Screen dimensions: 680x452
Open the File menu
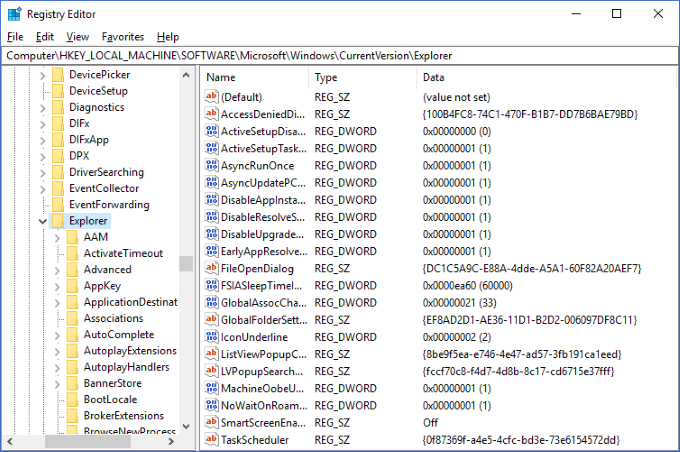tap(15, 37)
